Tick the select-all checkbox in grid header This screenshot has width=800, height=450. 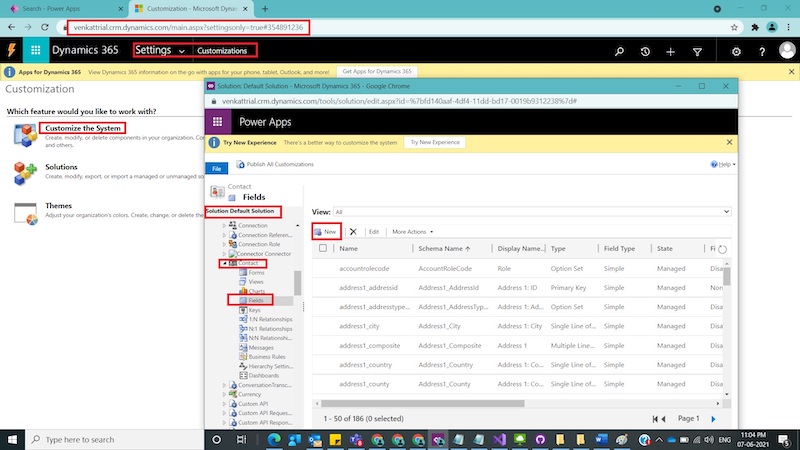coord(323,248)
